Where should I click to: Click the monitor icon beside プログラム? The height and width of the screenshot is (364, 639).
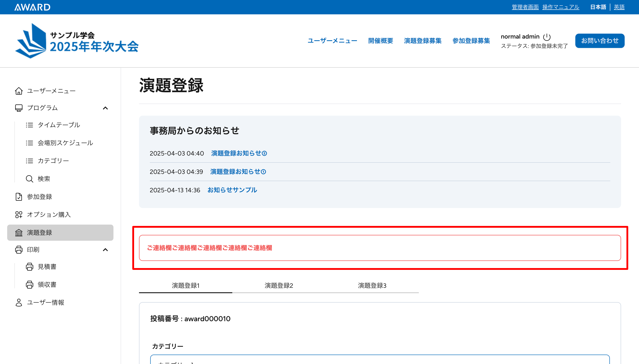(x=19, y=108)
